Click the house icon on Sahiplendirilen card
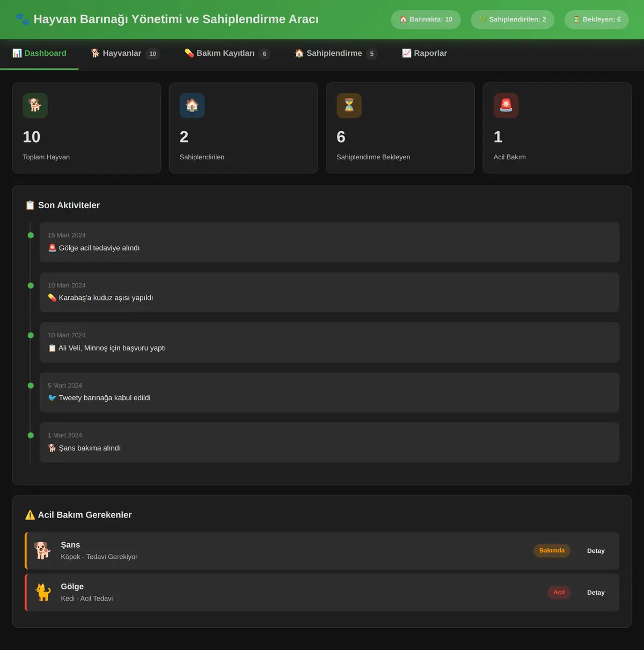The image size is (644, 650). point(192,105)
